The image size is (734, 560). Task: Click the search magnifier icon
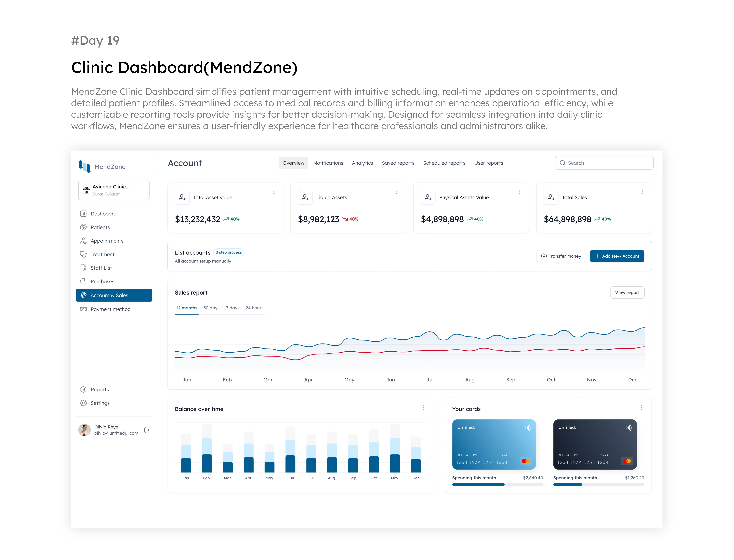pyautogui.click(x=562, y=163)
